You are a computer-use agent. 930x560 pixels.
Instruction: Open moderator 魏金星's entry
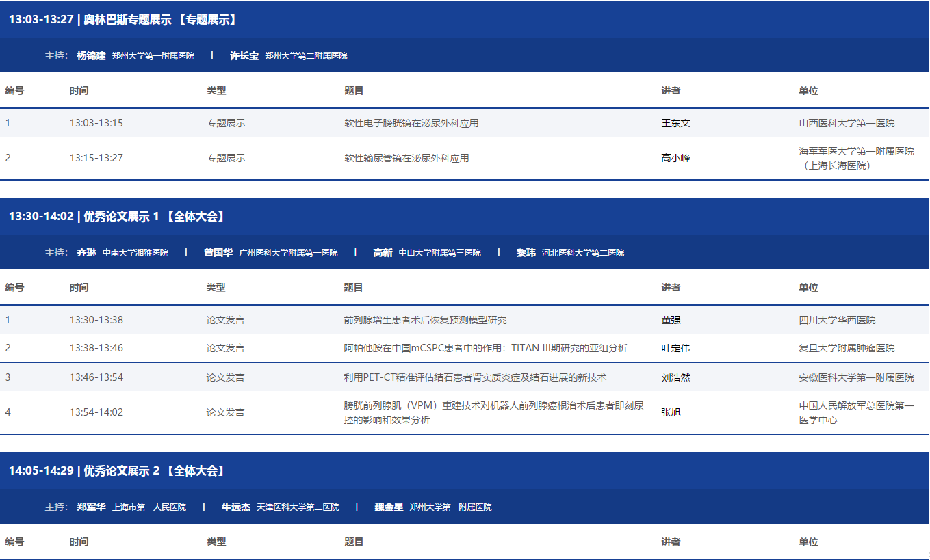pyautogui.click(x=389, y=507)
